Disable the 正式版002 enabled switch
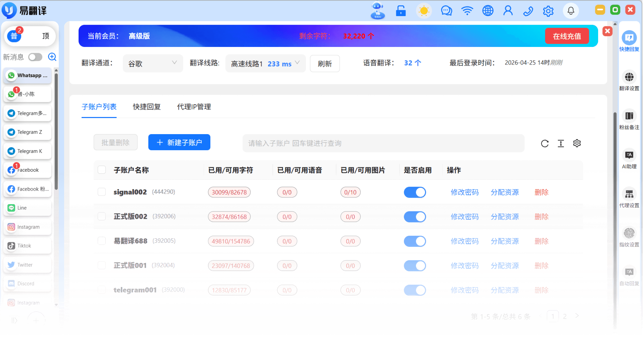 pyautogui.click(x=415, y=217)
